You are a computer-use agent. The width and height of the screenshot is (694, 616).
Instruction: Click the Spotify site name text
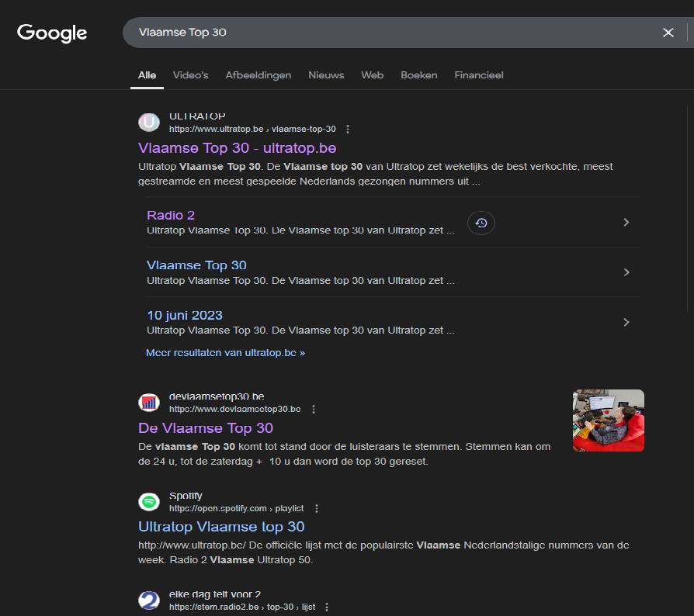[x=186, y=496]
